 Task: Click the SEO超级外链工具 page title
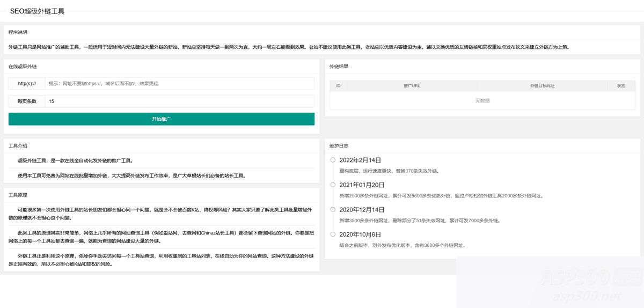(x=37, y=11)
